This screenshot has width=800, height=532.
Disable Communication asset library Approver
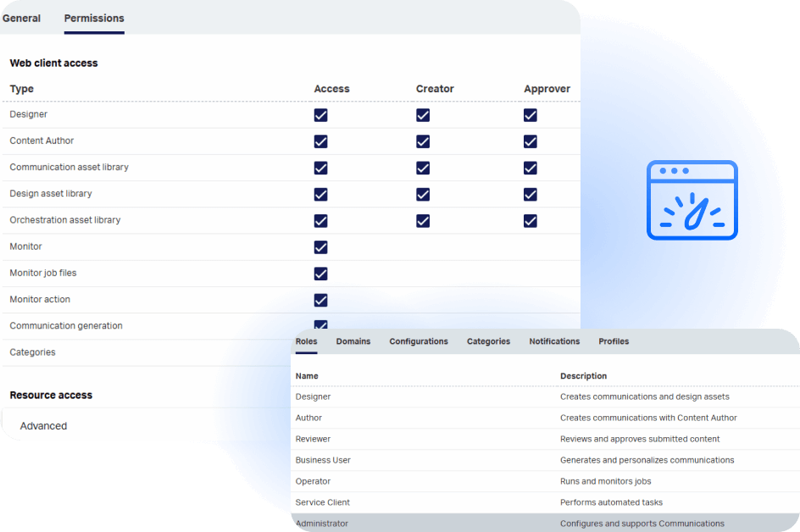click(x=530, y=168)
